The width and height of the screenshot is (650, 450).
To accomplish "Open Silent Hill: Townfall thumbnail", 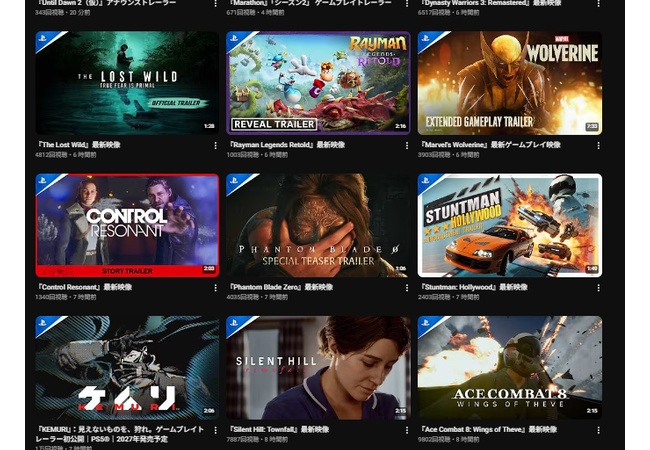I will (x=318, y=368).
